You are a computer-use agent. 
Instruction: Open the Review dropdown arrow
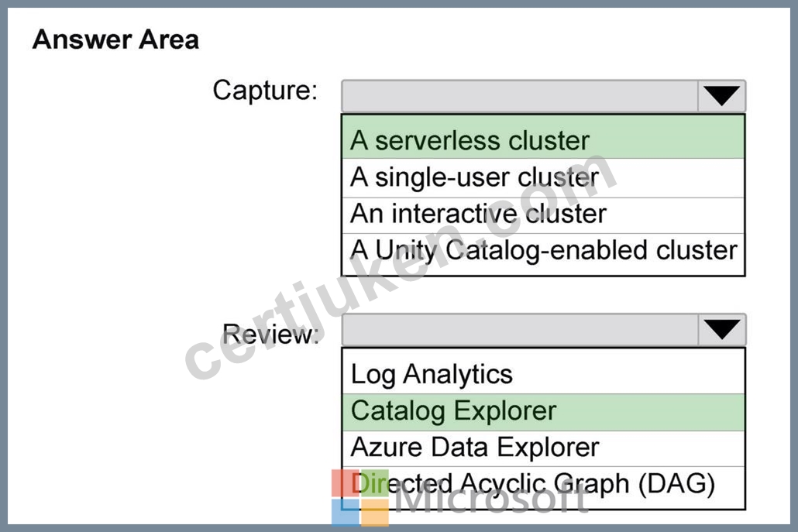721,330
